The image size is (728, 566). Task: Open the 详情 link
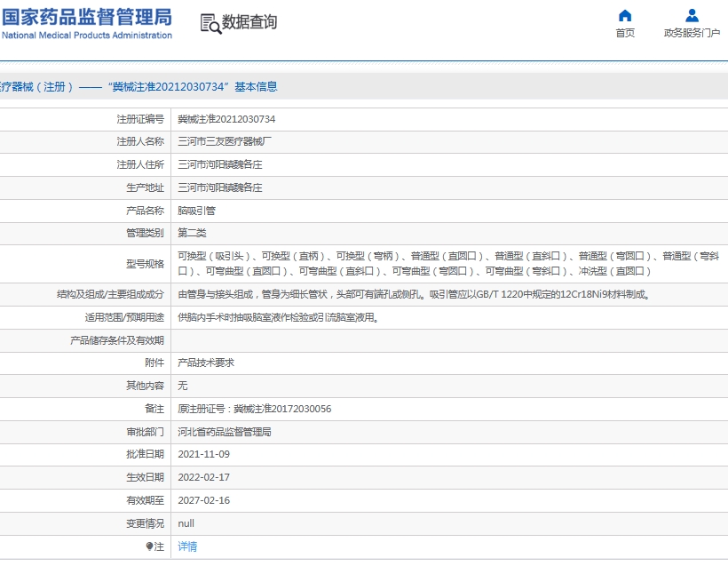coord(187,546)
